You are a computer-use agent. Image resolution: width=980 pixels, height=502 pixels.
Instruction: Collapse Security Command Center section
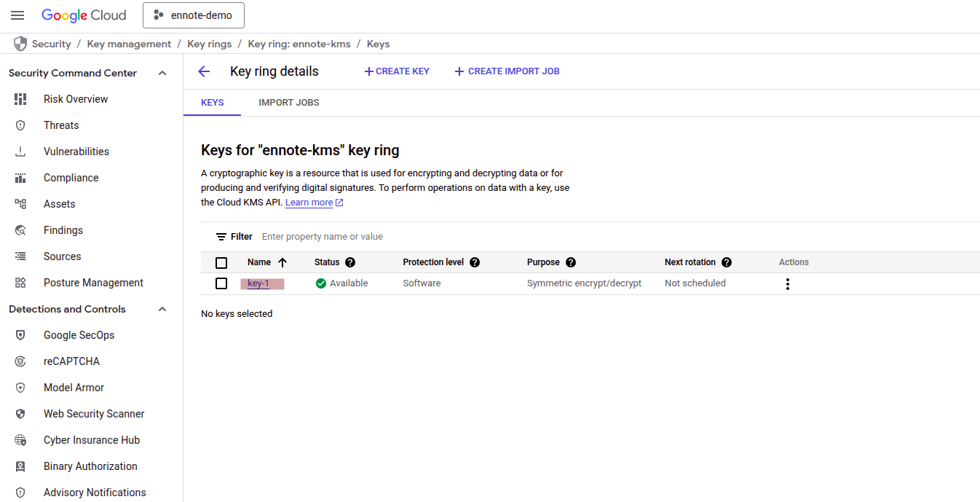pyautogui.click(x=162, y=73)
